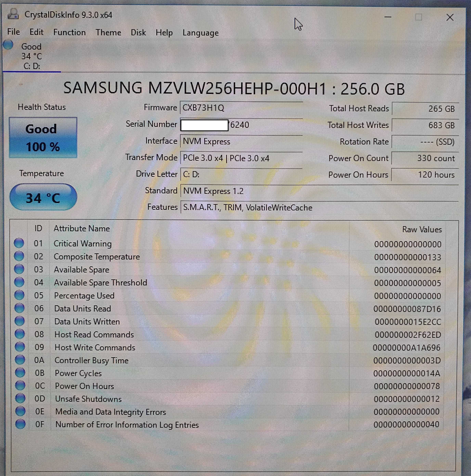471x476 pixels.
Task: Click status orb for Data Units Read
Action: tap(20, 308)
